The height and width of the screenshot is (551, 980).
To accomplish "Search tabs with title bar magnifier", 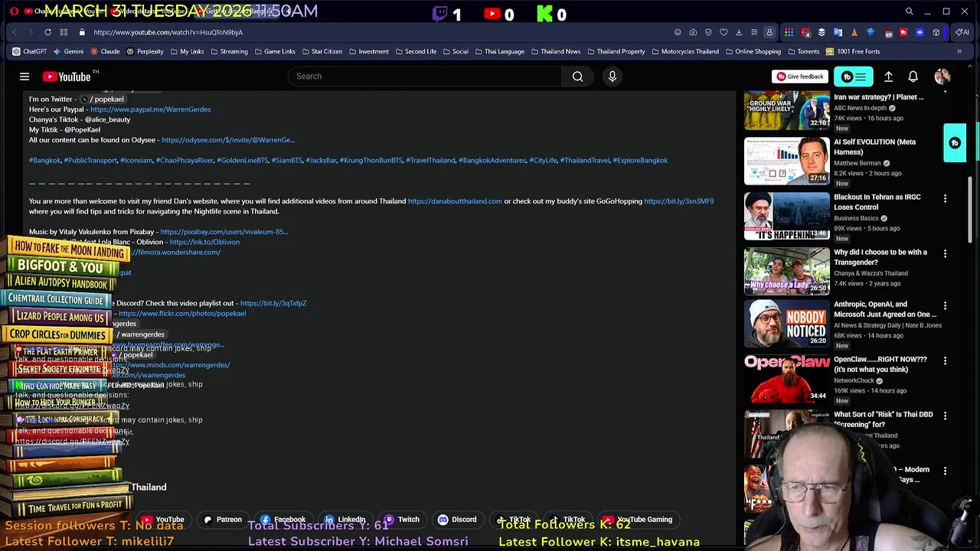I will (x=909, y=11).
